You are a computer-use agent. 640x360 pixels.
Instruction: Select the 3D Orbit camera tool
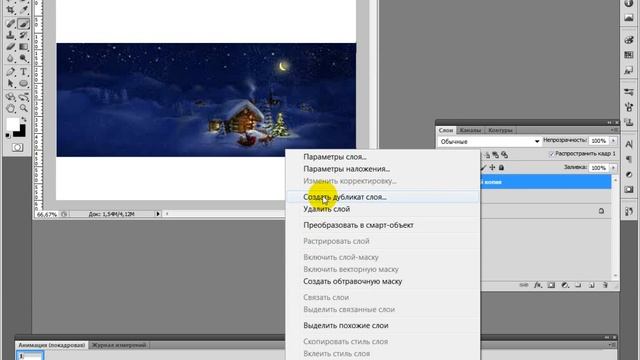point(24,97)
